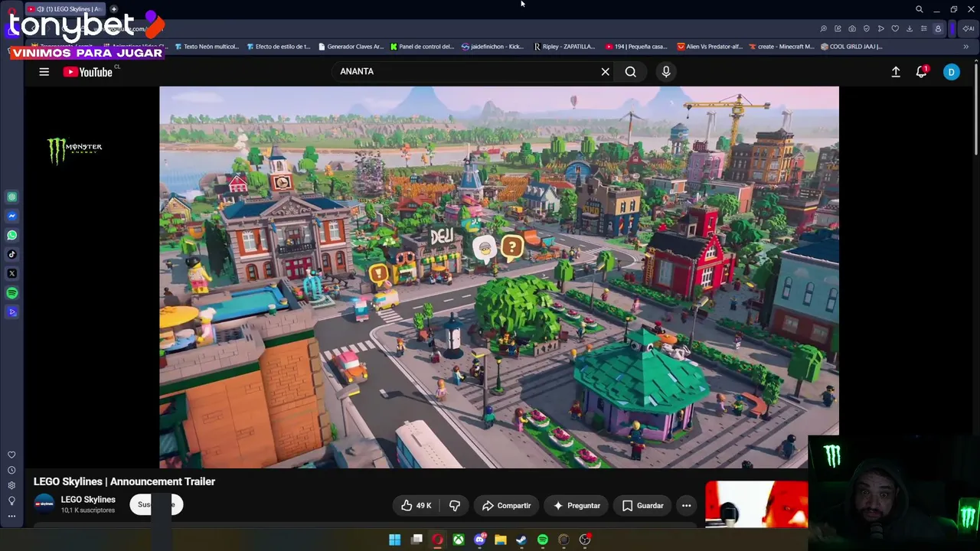This screenshot has height=551, width=980.
Task: Switch to the LEGO Skylines browser tab
Action: [65, 9]
